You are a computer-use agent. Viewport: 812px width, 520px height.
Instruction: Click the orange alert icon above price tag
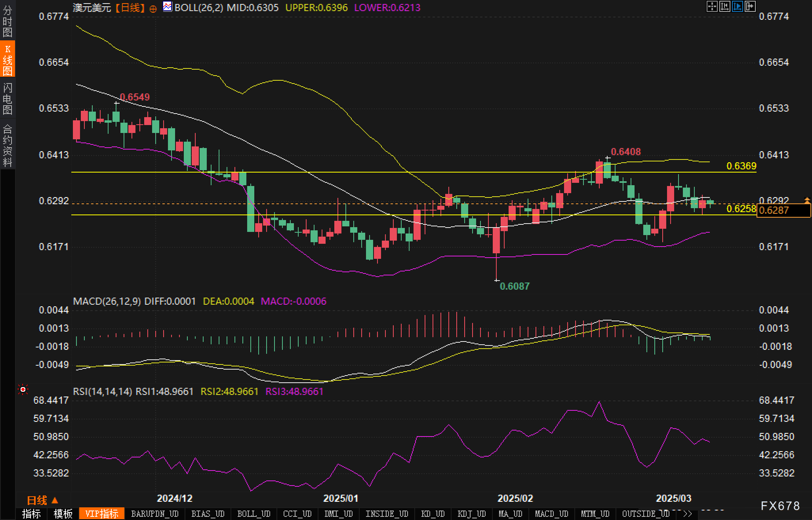click(x=807, y=200)
